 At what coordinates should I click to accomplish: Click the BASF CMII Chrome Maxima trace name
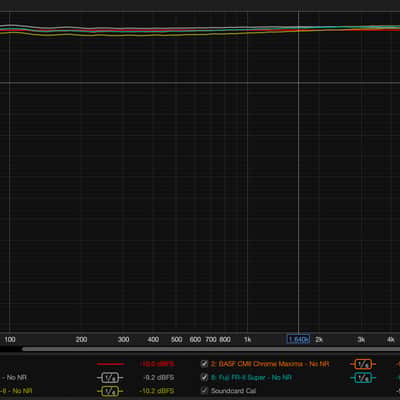click(270, 364)
